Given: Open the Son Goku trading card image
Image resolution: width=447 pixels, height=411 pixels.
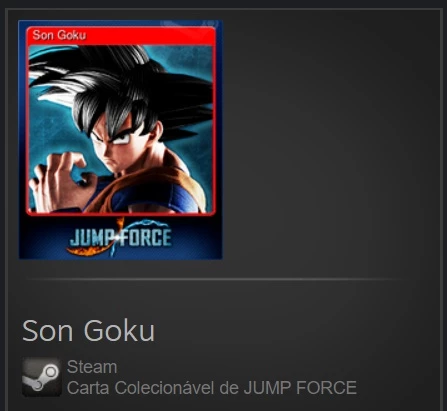Looking at the screenshot, I should (120, 139).
